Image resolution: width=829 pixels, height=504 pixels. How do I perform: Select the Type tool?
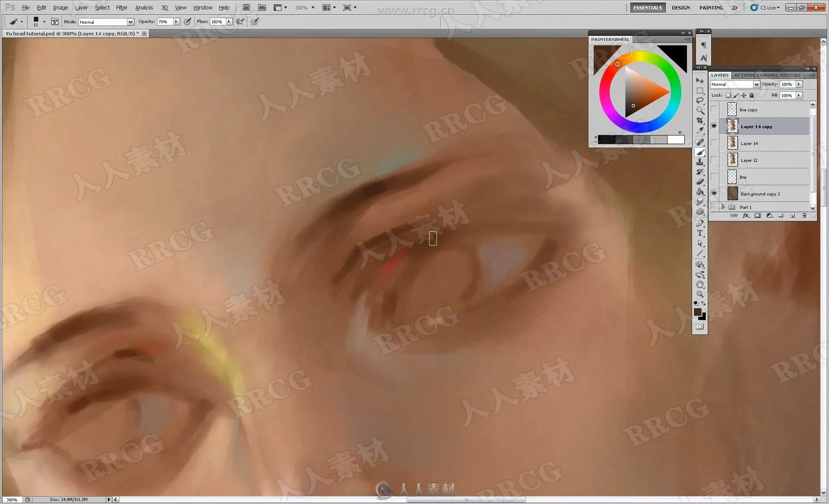[700, 233]
